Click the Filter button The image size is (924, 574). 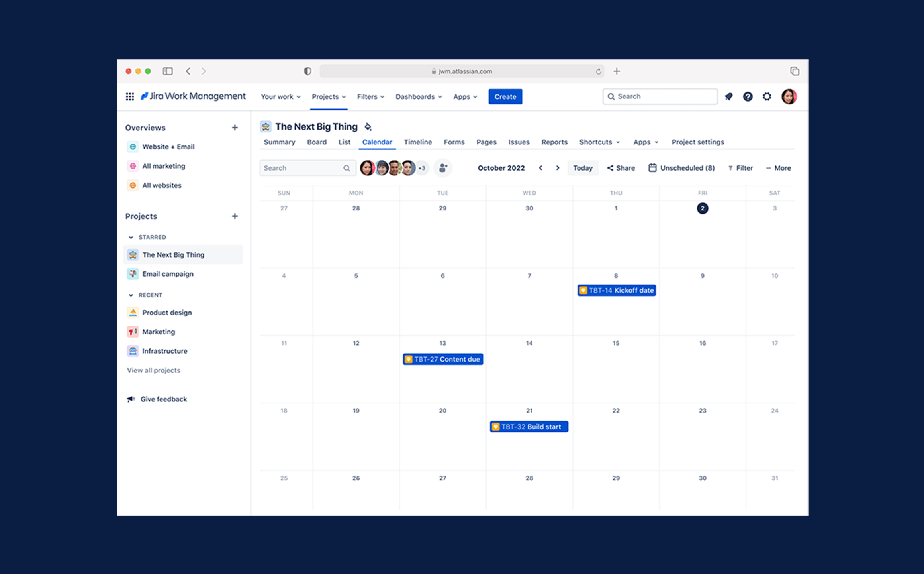tap(740, 168)
